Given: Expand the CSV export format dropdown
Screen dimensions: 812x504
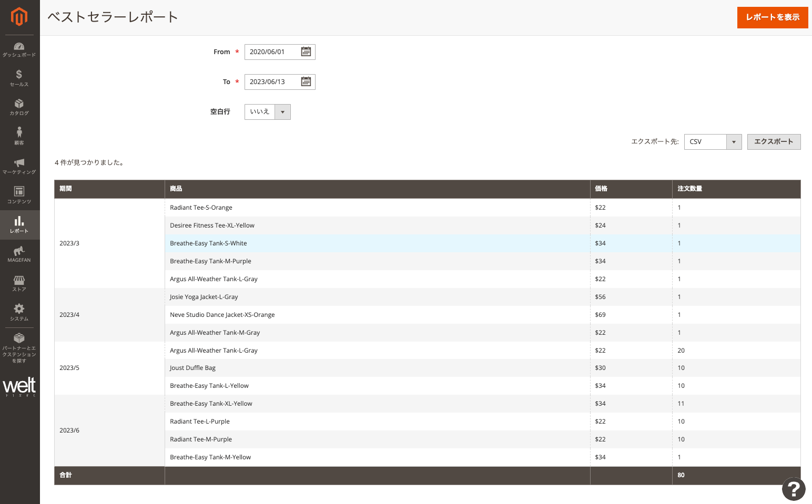Looking at the screenshot, I should click(x=713, y=142).
